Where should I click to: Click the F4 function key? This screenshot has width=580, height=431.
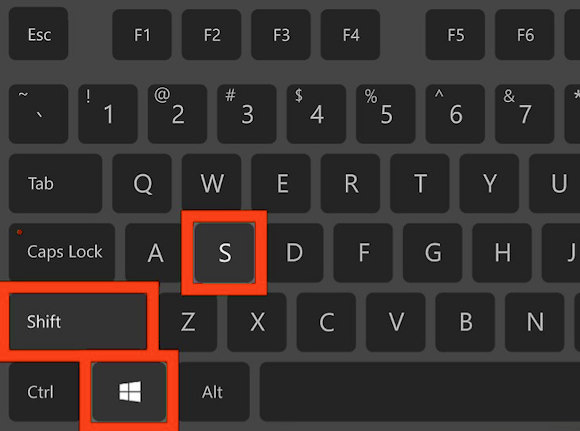[350, 35]
